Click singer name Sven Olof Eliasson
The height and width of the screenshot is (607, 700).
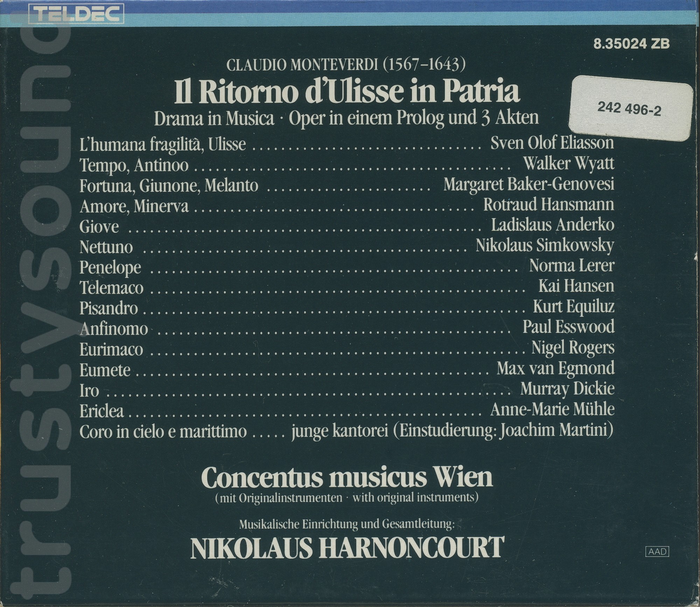click(552, 143)
